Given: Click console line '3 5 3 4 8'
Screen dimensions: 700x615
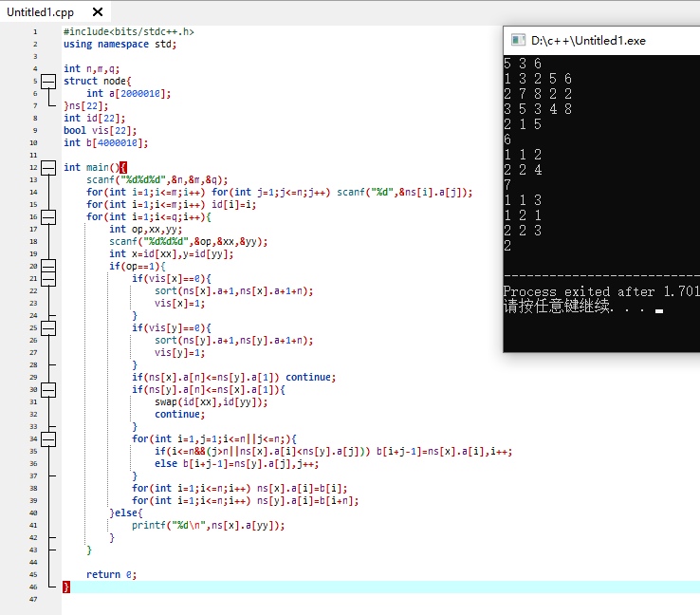Looking at the screenshot, I should tap(538, 109).
